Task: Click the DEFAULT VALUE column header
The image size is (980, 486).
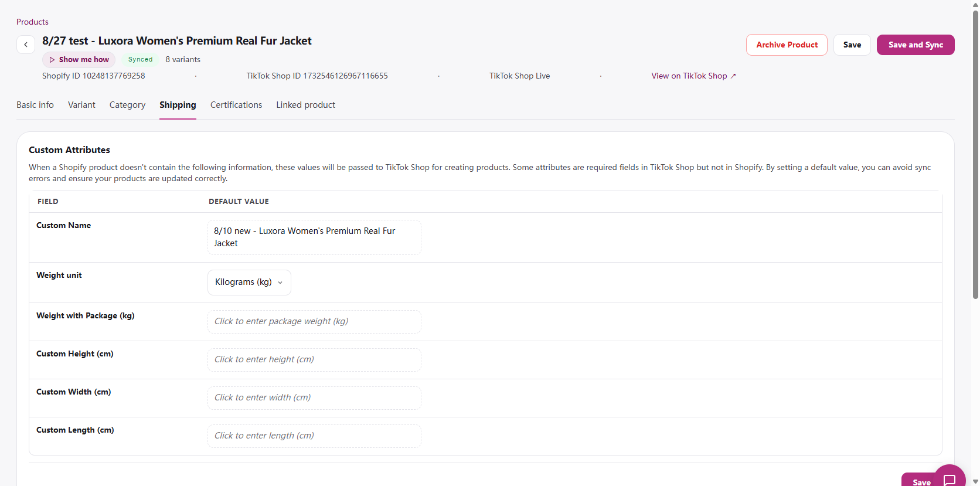Action: pyautogui.click(x=239, y=202)
